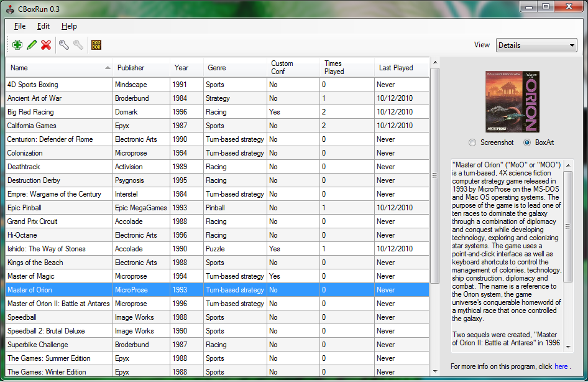Select the BoxArt radio button
This screenshot has width=588, height=382.
528,142
